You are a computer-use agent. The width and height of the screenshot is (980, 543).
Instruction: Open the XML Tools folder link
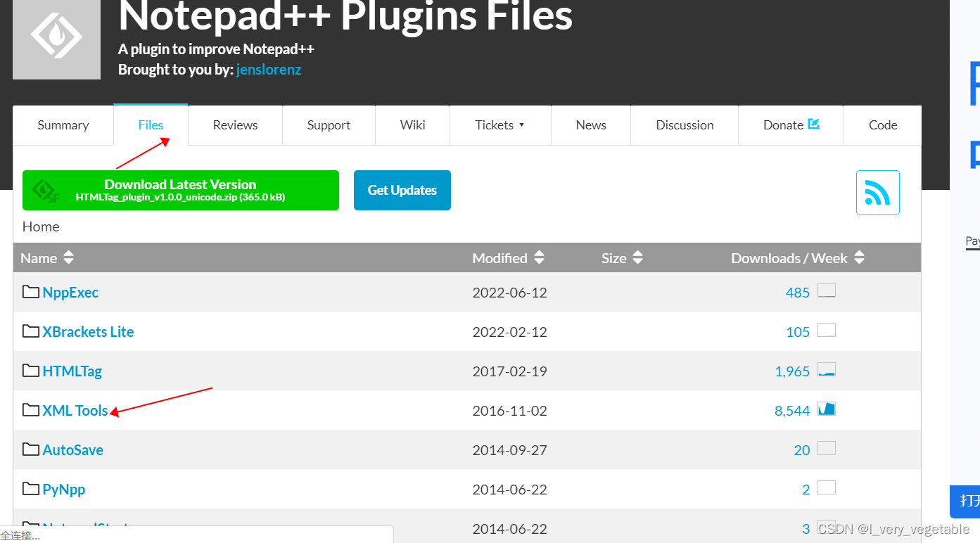(x=75, y=411)
